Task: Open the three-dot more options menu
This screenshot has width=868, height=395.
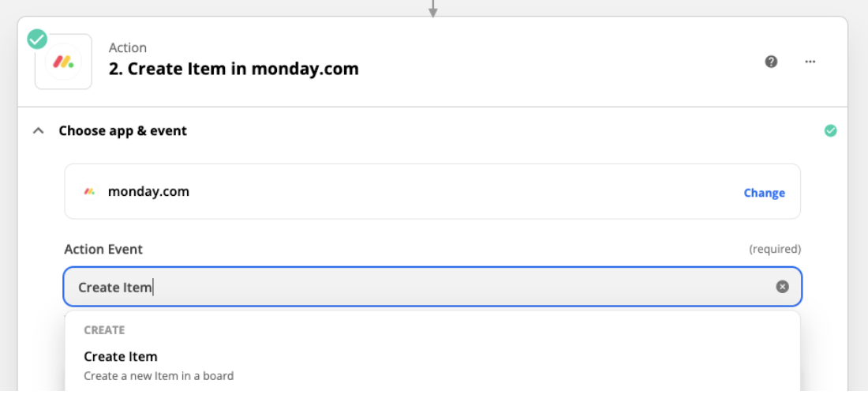Action: point(810,62)
